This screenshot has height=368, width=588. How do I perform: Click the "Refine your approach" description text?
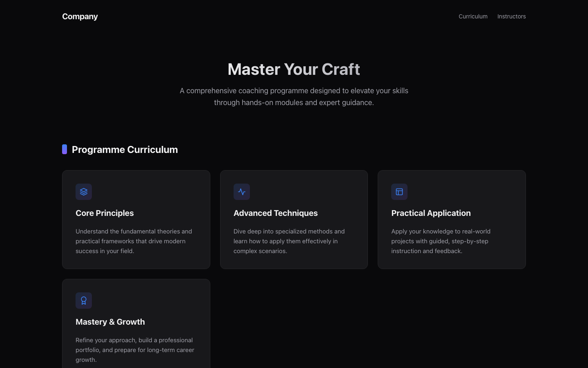point(135,350)
